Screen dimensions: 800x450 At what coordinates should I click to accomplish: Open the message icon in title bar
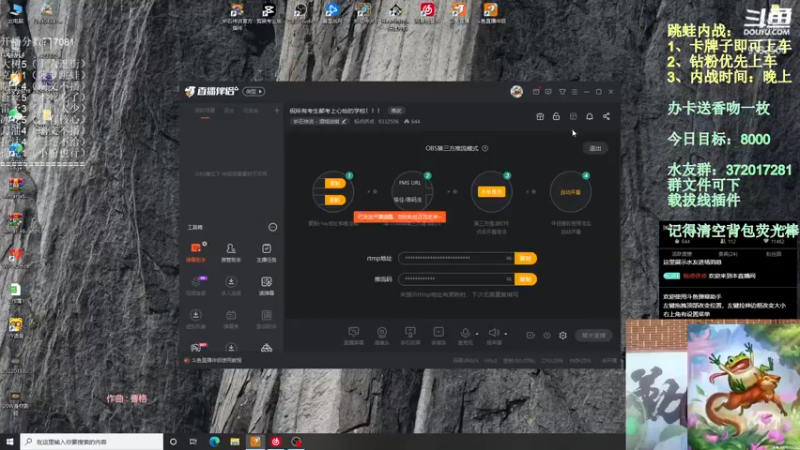tap(548, 92)
